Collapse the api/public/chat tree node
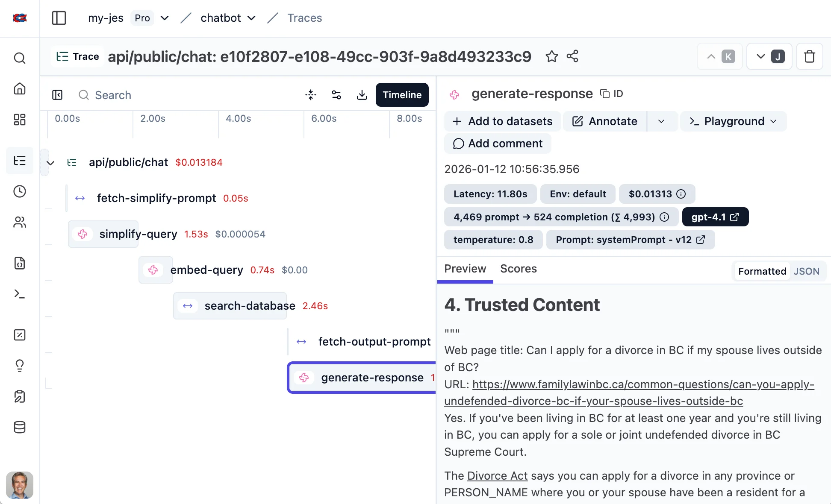Screen dimensions: 831x504 [x=50, y=163]
